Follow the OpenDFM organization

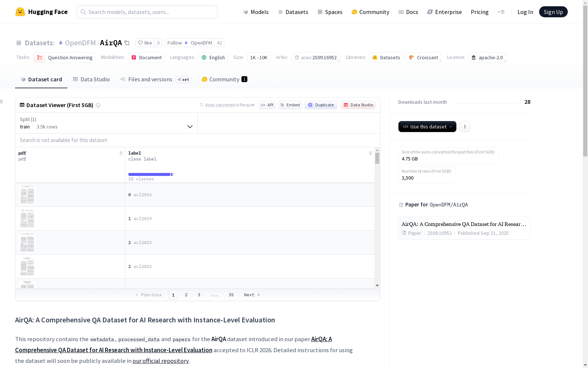(190, 43)
